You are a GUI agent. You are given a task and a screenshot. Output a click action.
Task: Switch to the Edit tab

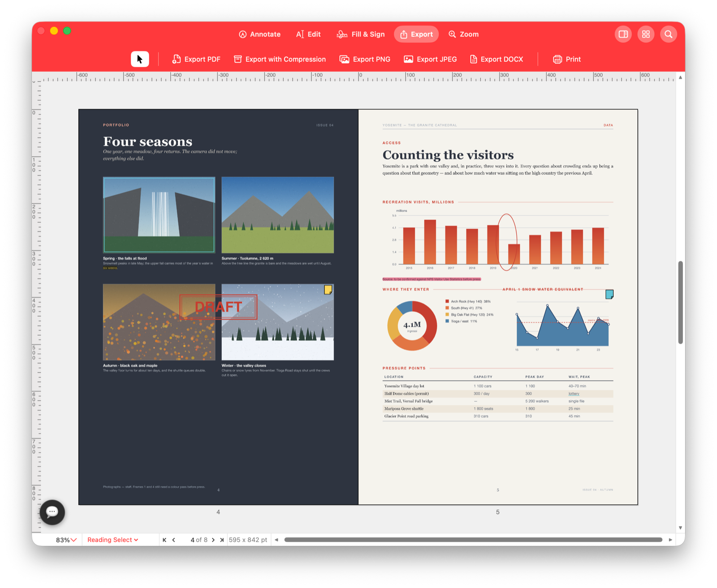pyautogui.click(x=308, y=34)
